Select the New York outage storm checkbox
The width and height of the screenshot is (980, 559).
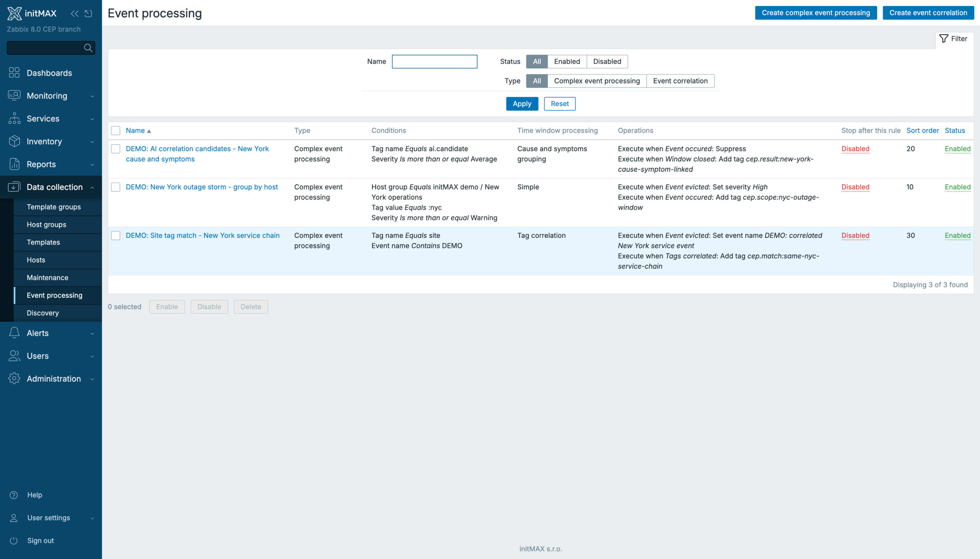coord(116,187)
